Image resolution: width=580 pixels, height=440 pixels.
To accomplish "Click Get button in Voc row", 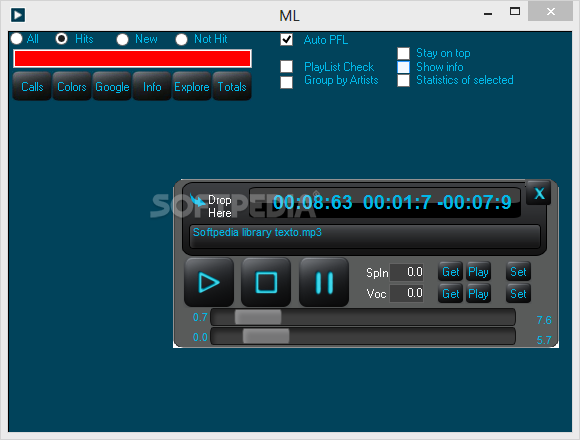I will point(451,294).
